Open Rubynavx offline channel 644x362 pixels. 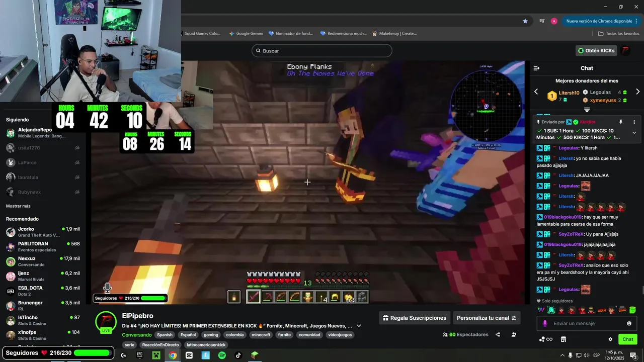(x=43, y=192)
